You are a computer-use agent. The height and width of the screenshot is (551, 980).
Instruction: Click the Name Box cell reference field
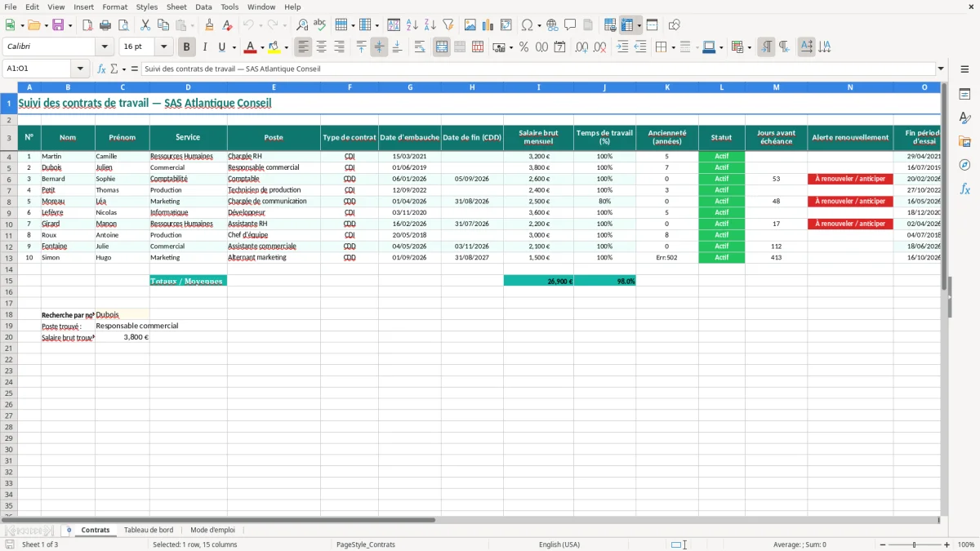click(37, 69)
